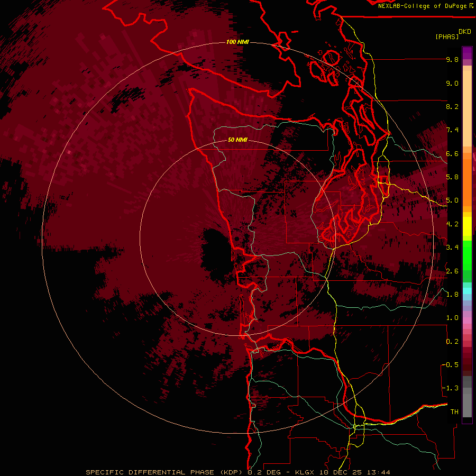Click the 9.8 scale value
Screen dimensions: 476x476
452,59
